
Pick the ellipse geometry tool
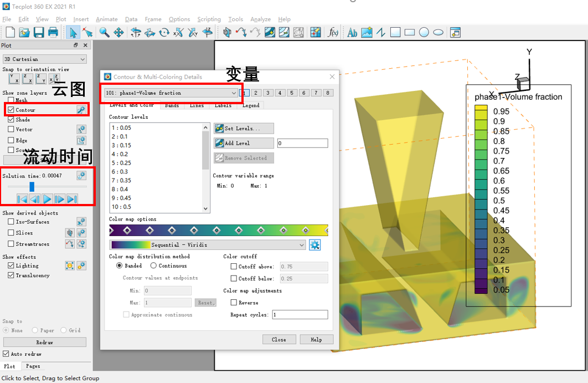coord(438,33)
